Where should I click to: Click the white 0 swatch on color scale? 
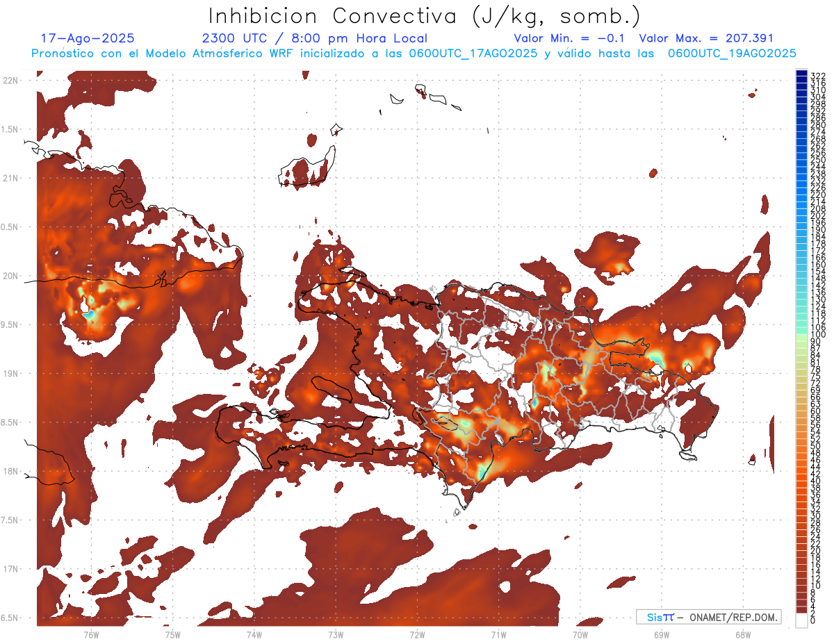click(801, 620)
